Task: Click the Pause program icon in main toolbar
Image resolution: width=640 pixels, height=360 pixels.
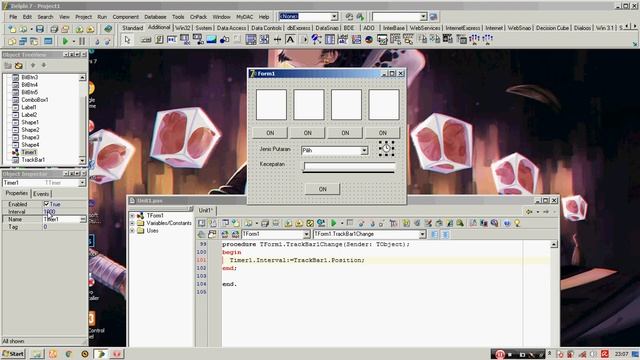Action: (x=82, y=41)
